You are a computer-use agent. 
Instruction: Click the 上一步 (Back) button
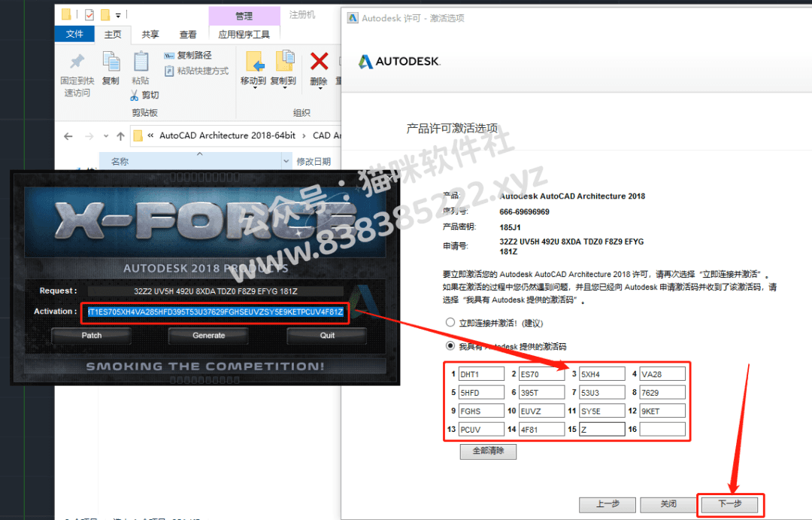pyautogui.click(x=607, y=504)
